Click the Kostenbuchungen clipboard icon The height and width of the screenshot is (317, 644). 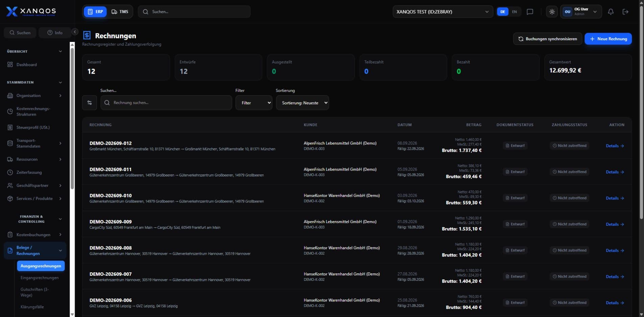(x=10, y=235)
